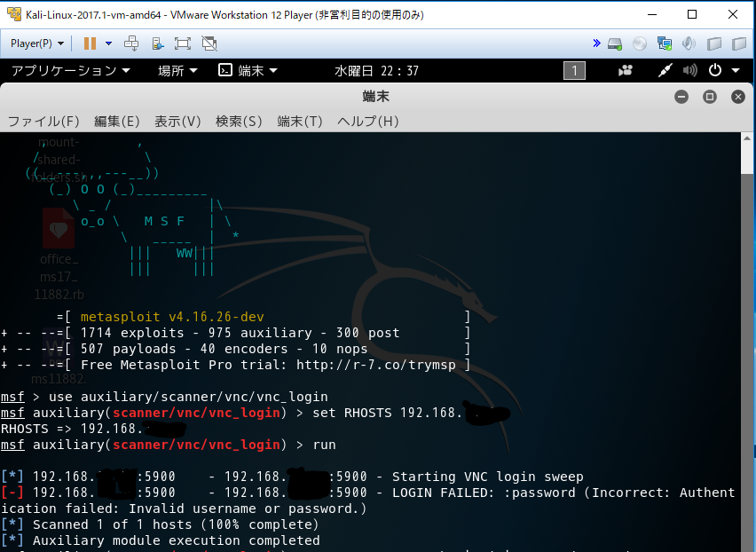Click the clock 水曜日 22:37
The width and height of the screenshot is (756, 552).
pos(376,71)
